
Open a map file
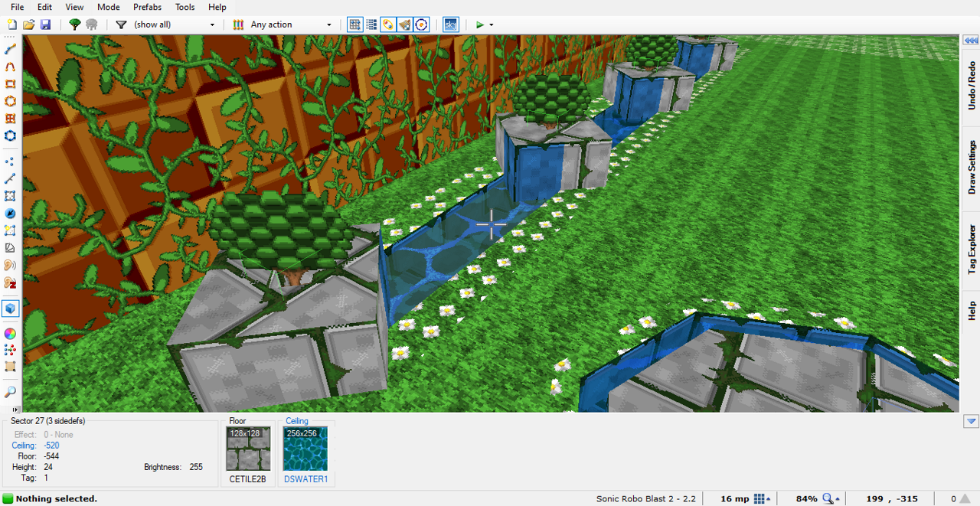coord(28,24)
